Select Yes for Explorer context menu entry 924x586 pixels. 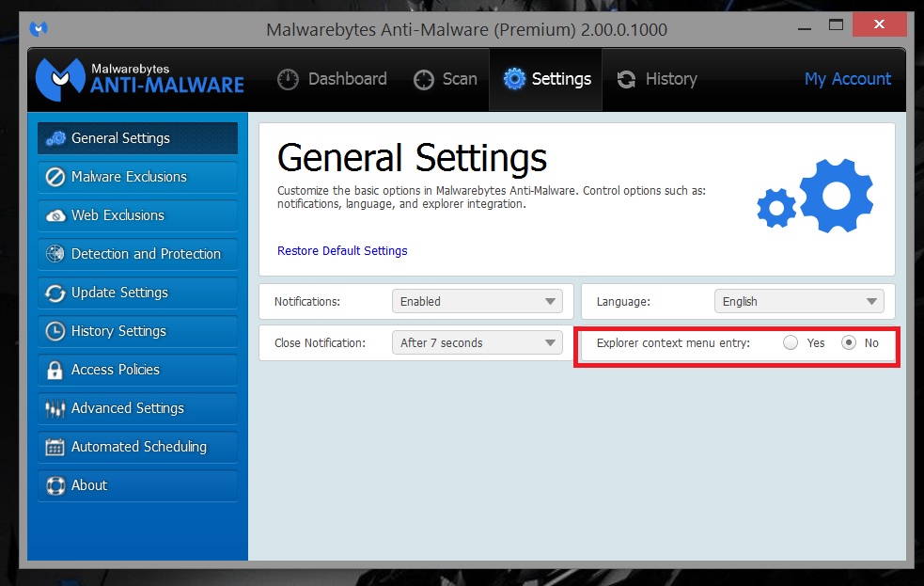[x=791, y=342]
